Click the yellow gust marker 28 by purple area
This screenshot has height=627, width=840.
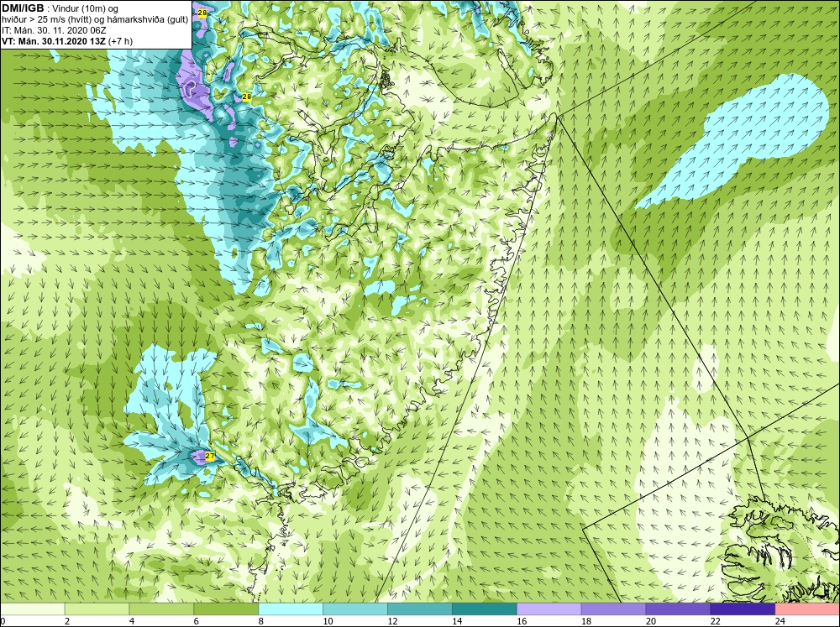pos(246,97)
